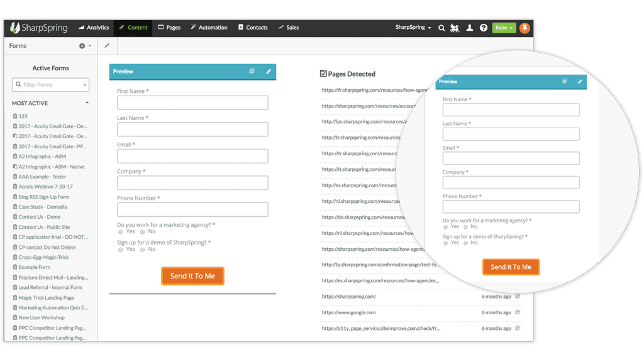Open the user profile icon in the top bar
This screenshot has height=362, width=644.
click(469, 28)
